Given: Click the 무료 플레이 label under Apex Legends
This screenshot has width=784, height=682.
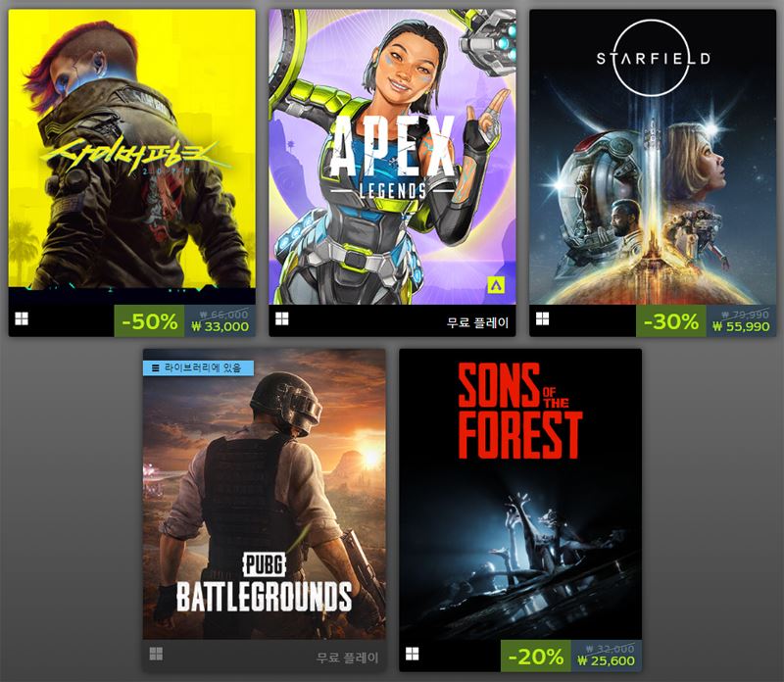Looking at the screenshot, I should (477, 323).
